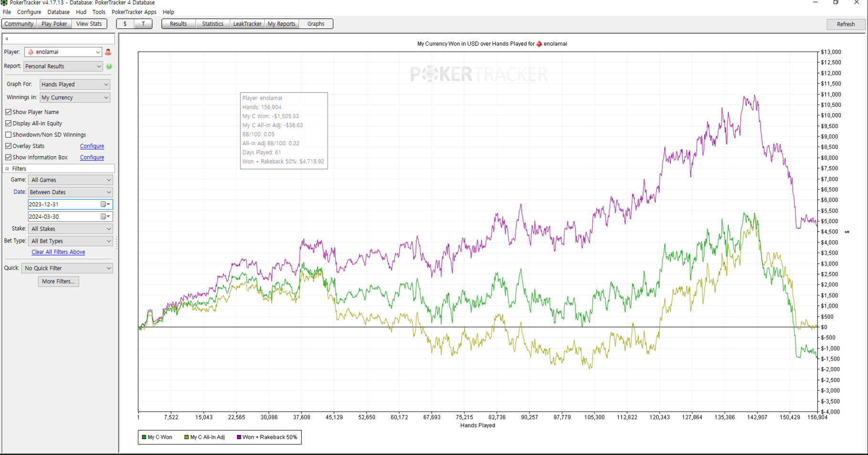Click the Clear All Filters Above link

[x=58, y=252]
